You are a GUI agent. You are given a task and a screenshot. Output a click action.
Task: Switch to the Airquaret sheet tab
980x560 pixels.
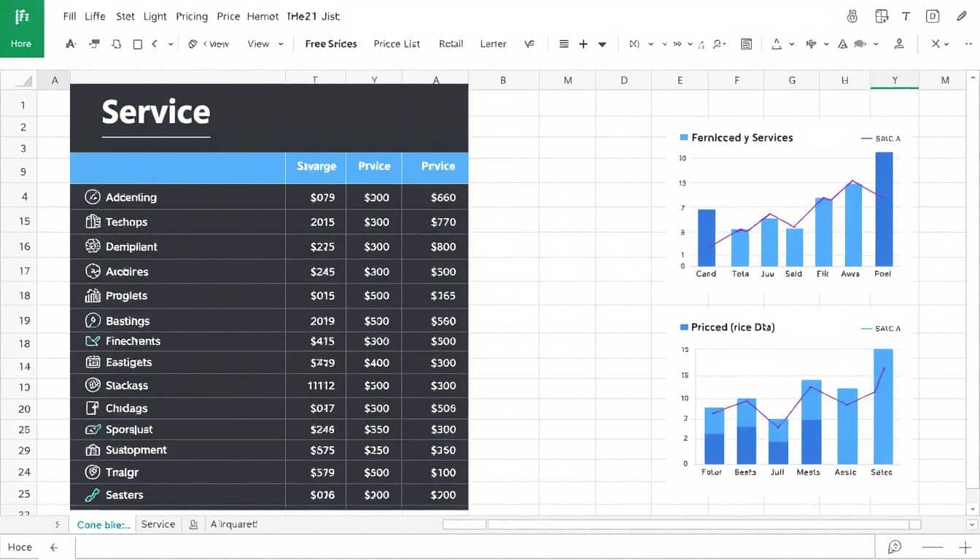tap(233, 524)
